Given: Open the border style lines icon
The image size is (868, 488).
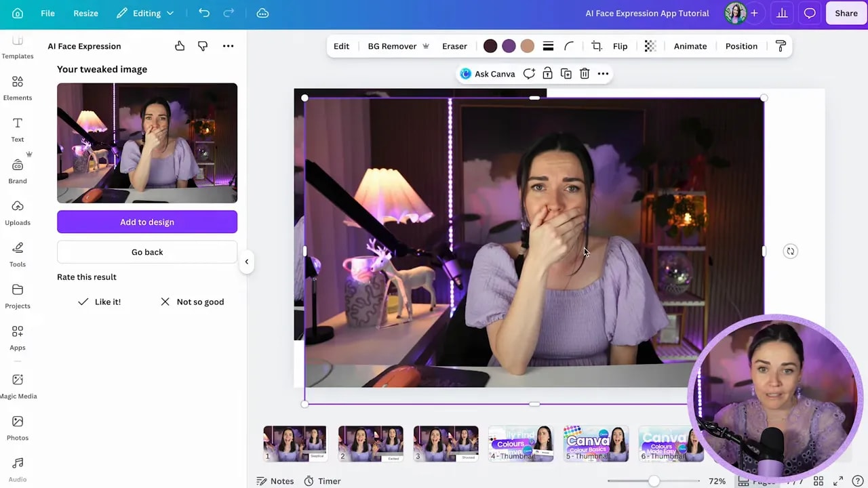Looking at the screenshot, I should point(548,46).
